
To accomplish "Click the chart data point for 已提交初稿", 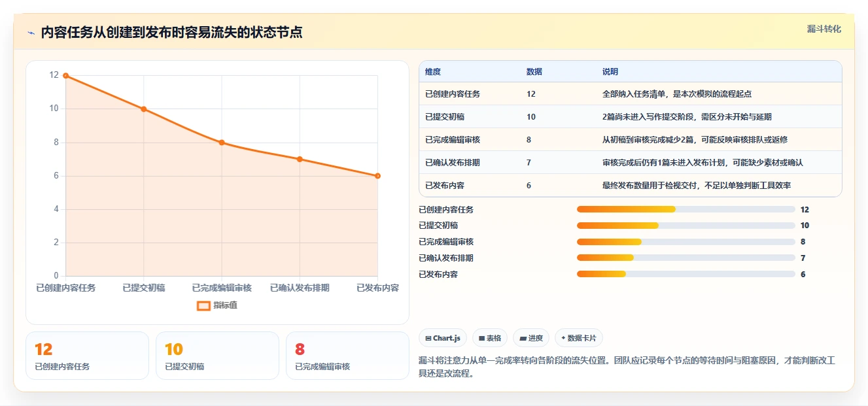I will click(144, 109).
